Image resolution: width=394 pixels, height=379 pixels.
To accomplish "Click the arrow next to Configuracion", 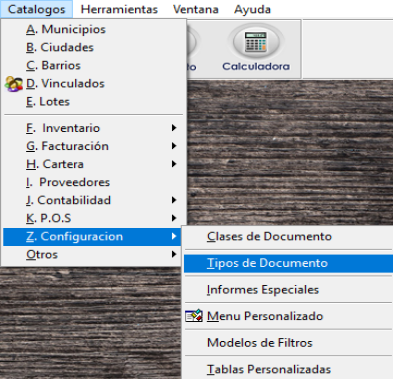I will 174,237.
